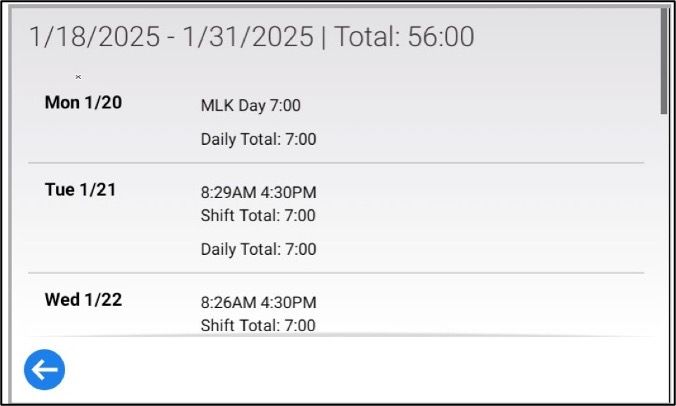Click Tuesday's Shift Total 7:00
Viewport: 676px width, 406px height.
[x=258, y=216]
